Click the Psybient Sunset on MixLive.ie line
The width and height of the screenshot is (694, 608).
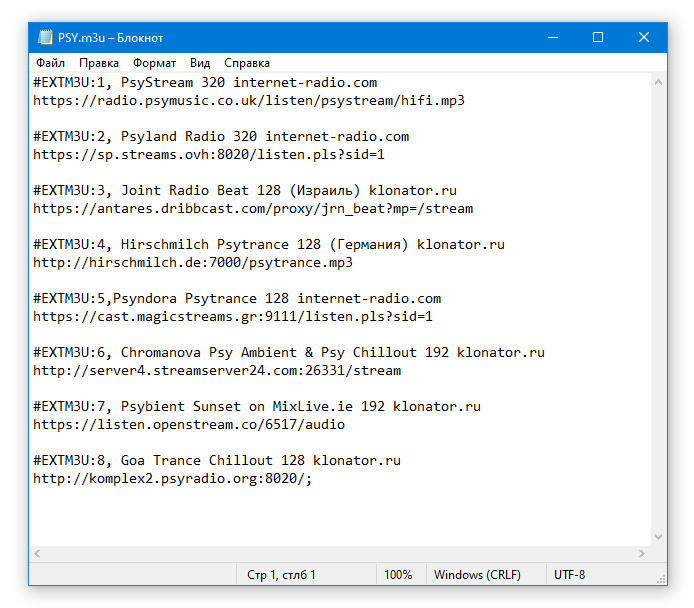[257, 406]
